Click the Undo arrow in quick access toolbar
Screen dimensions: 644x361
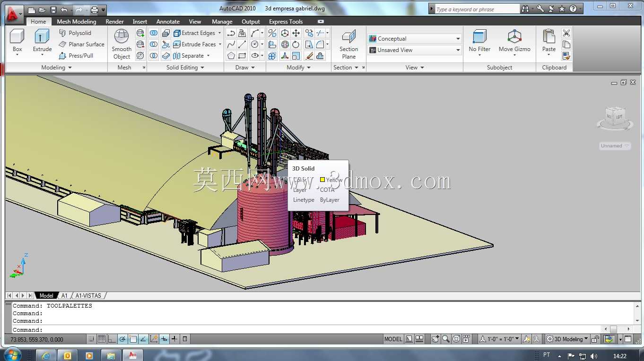(64, 9)
